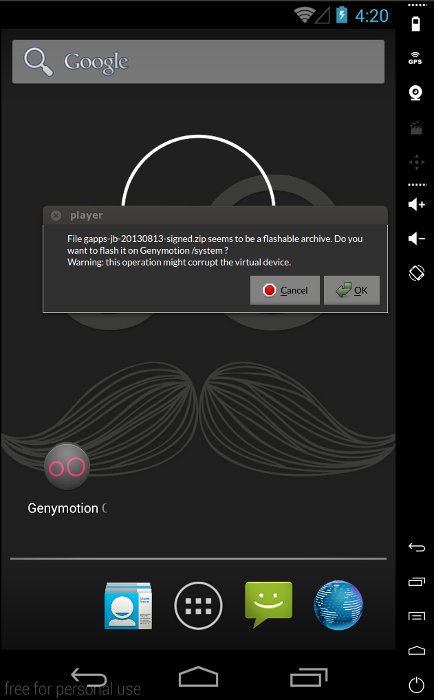Rotate the virtual device screen
This screenshot has width=434, height=700.
point(416,273)
